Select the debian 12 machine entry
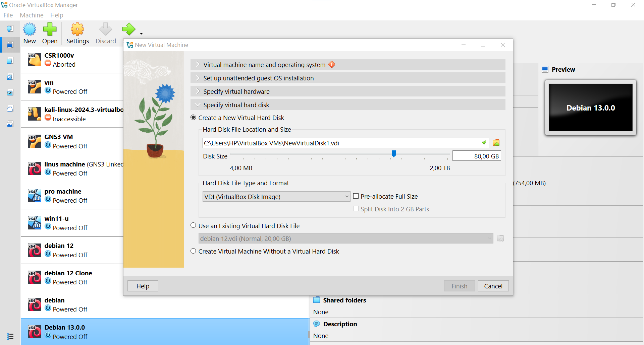The height and width of the screenshot is (345, 644). tap(72, 250)
